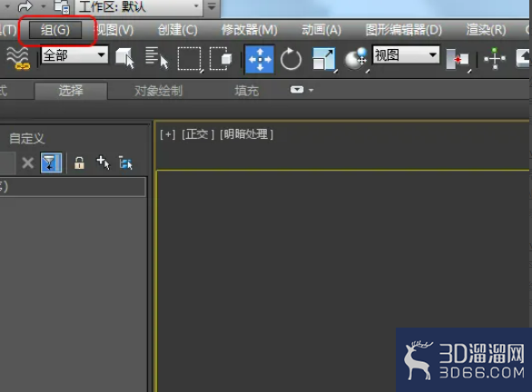This screenshot has height=392, width=532.
Task: Choose the Rectangular Selection Region tool
Action: click(190, 59)
